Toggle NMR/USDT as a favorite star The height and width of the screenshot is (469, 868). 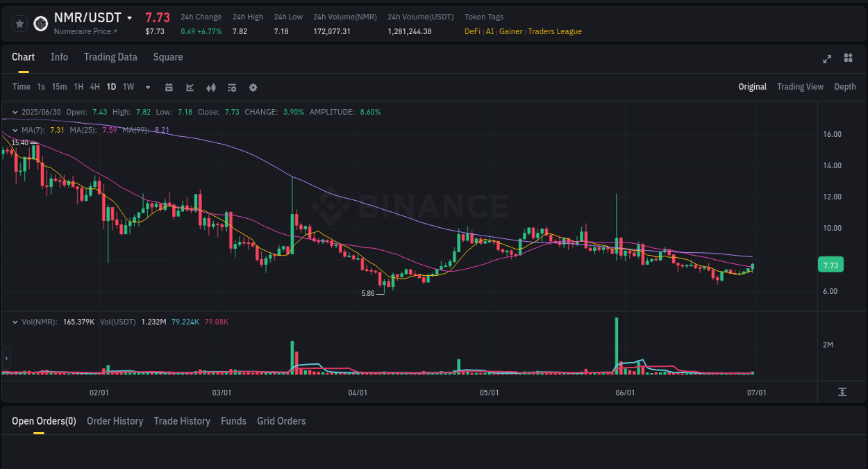point(19,23)
